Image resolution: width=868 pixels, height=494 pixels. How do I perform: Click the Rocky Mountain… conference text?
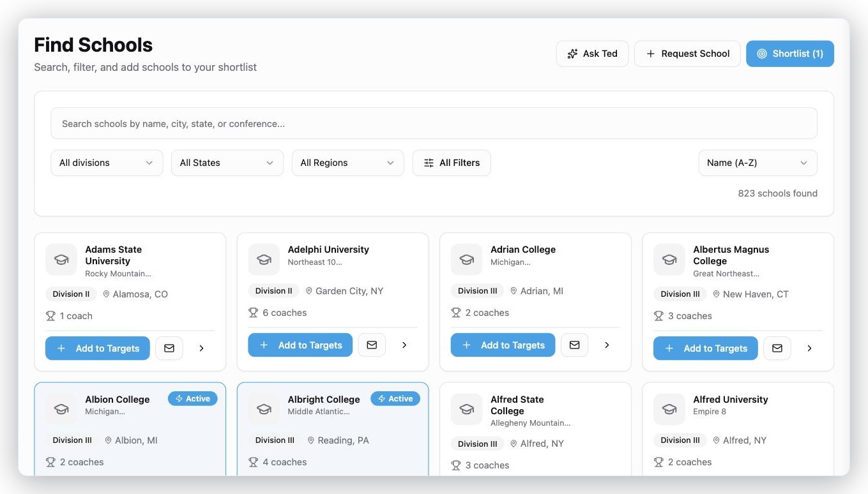[118, 274]
